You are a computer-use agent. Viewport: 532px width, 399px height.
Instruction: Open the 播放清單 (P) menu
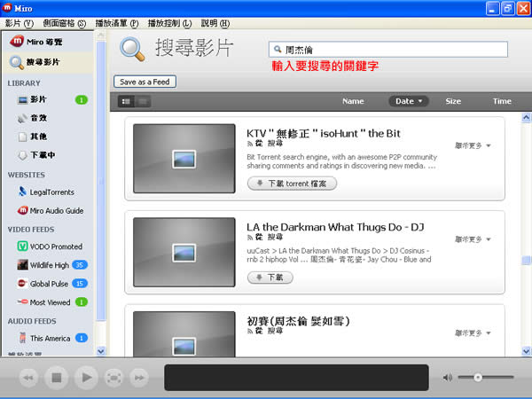tap(117, 23)
